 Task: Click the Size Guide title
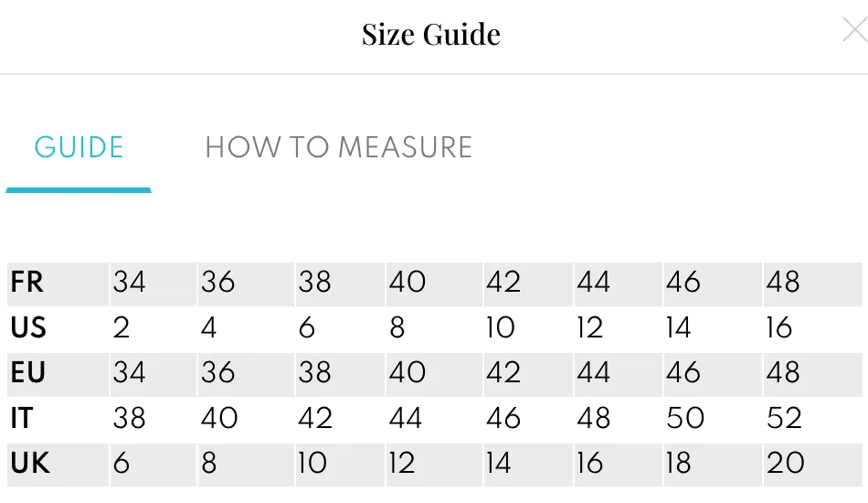430,35
